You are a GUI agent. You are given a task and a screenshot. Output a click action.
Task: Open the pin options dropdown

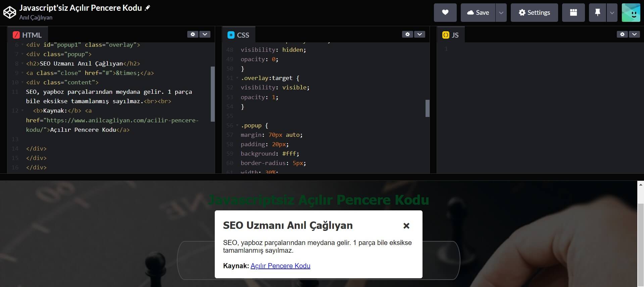tap(612, 12)
